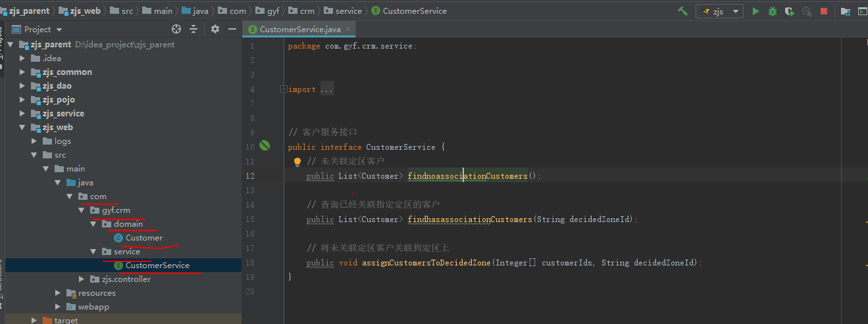Click the CustomerService interface icon in tree

pyautogui.click(x=118, y=266)
